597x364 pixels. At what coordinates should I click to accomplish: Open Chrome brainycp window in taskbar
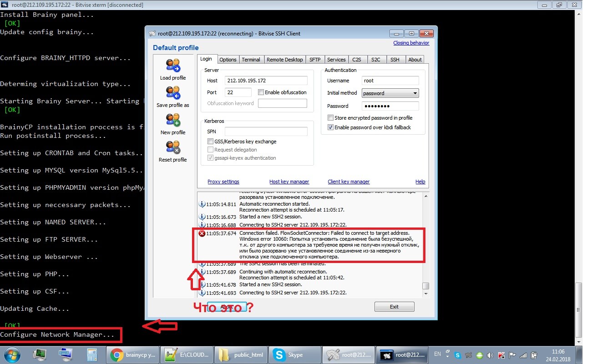[x=133, y=355]
